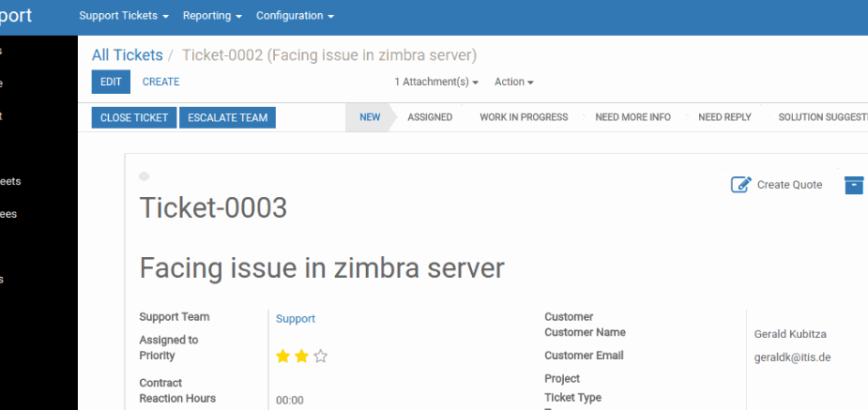The image size is (868, 410).
Task: Set stage to NEED MORE INFO
Action: [632, 117]
